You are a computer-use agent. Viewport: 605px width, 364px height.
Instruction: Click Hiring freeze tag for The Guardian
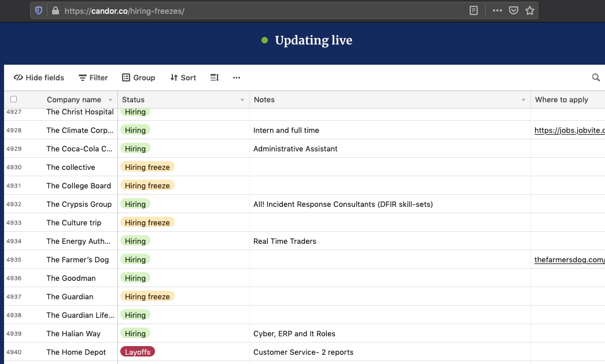point(147,296)
